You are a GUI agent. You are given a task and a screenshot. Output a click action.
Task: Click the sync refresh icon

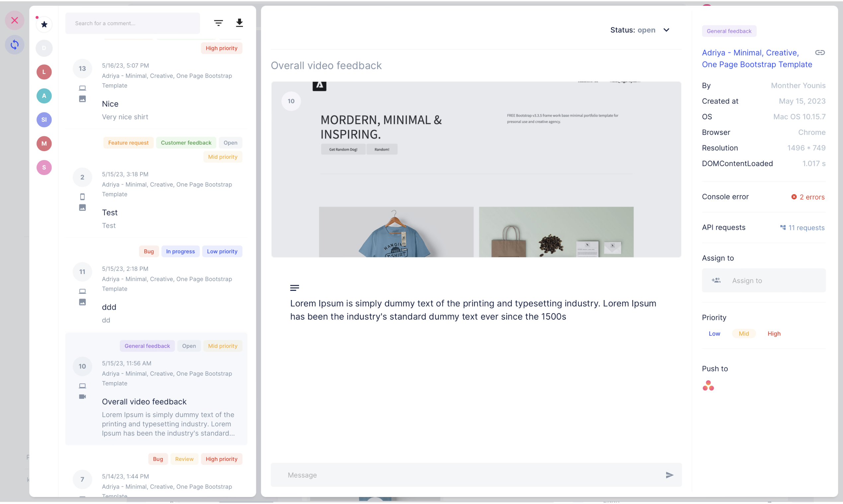click(15, 44)
